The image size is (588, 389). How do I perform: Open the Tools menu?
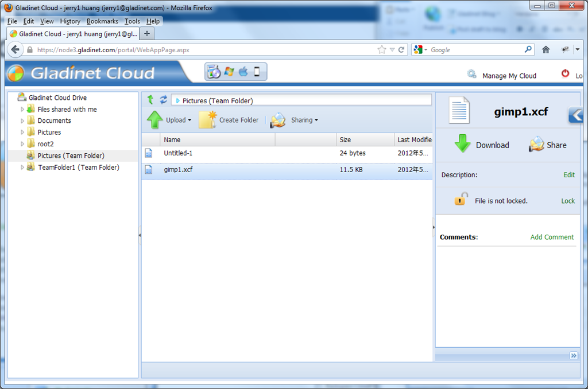132,21
